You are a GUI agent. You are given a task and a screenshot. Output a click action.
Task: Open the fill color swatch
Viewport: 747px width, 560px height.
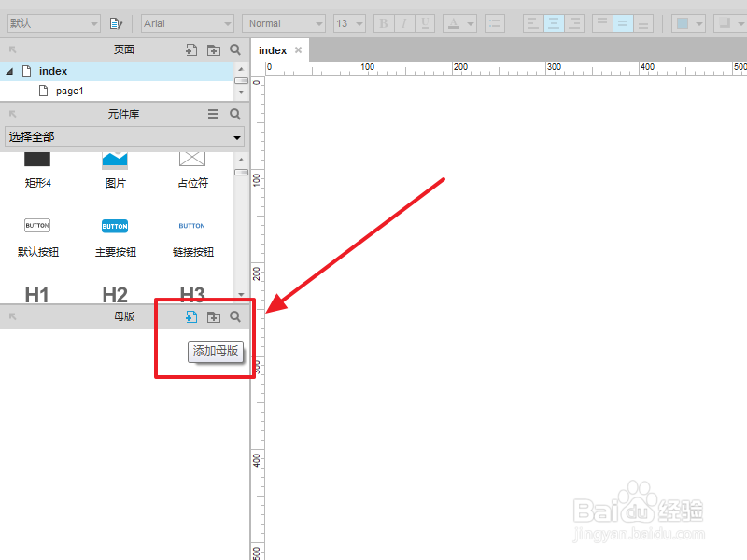[683, 23]
